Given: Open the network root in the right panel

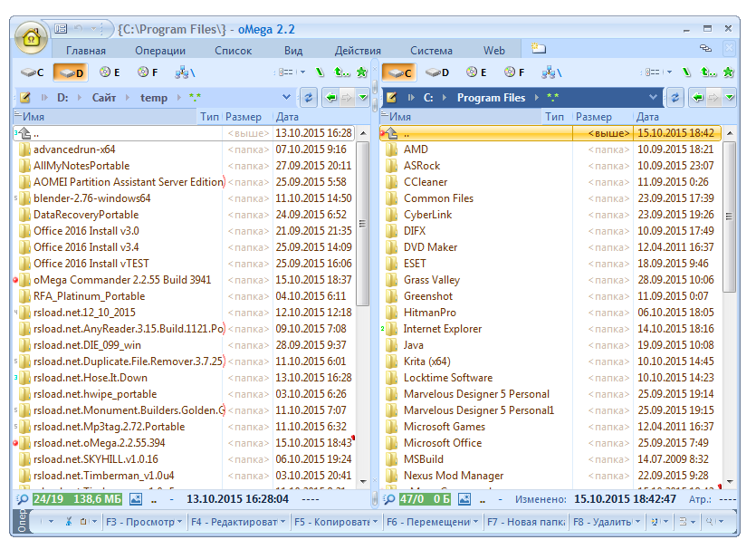Looking at the screenshot, I should coord(551,72).
